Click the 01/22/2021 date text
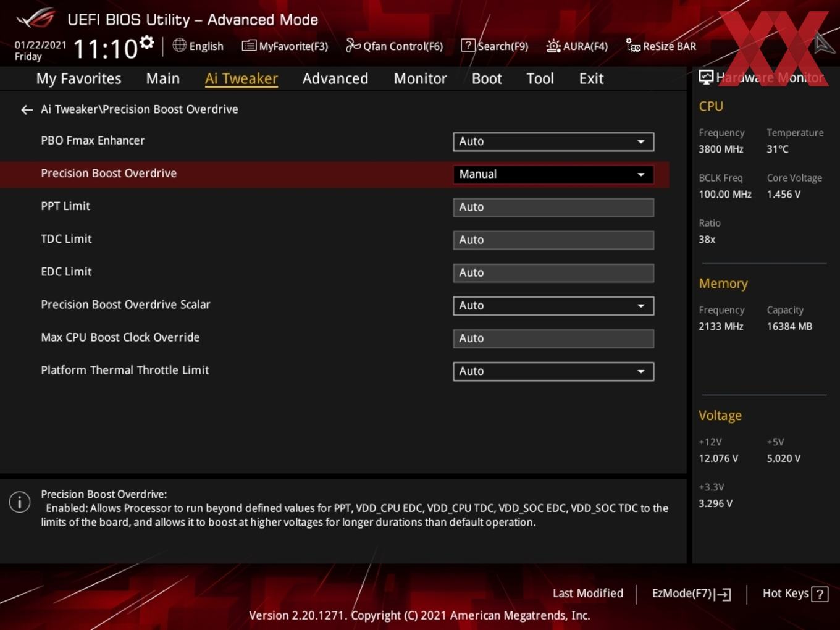Screen dimensions: 840x630 (40, 45)
